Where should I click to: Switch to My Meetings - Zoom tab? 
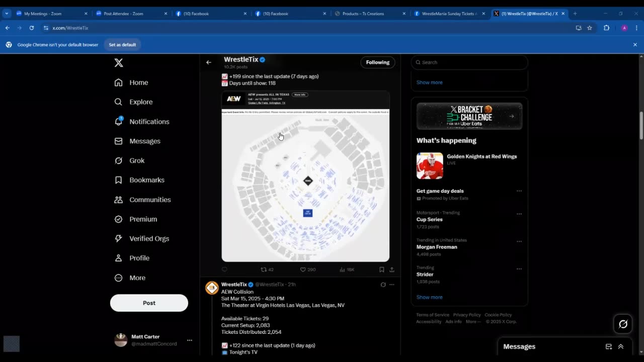pos(51,14)
